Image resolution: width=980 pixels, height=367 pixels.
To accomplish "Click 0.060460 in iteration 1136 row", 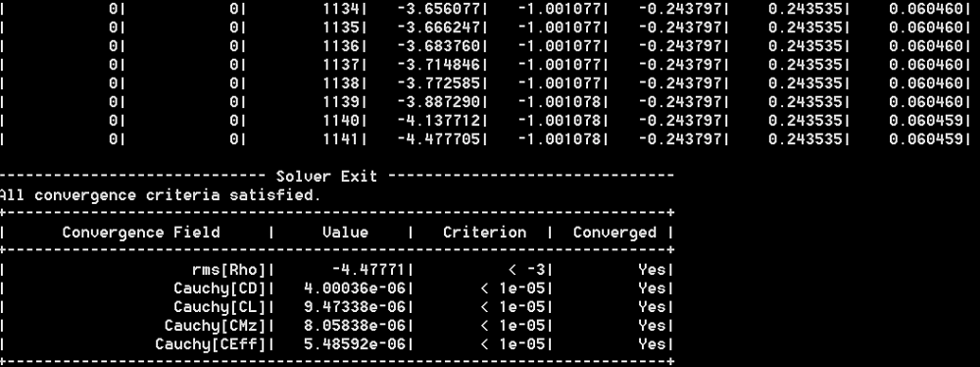I will (926, 46).
